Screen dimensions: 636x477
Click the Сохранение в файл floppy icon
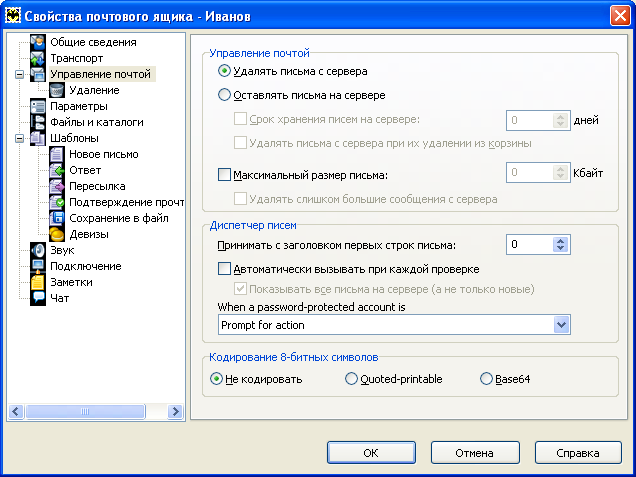[x=57, y=218]
